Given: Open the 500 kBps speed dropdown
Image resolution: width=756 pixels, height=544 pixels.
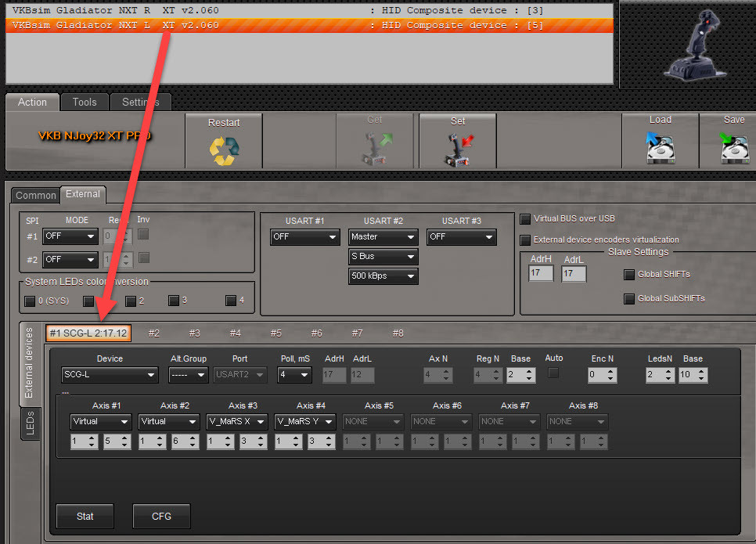Looking at the screenshot, I should (383, 276).
